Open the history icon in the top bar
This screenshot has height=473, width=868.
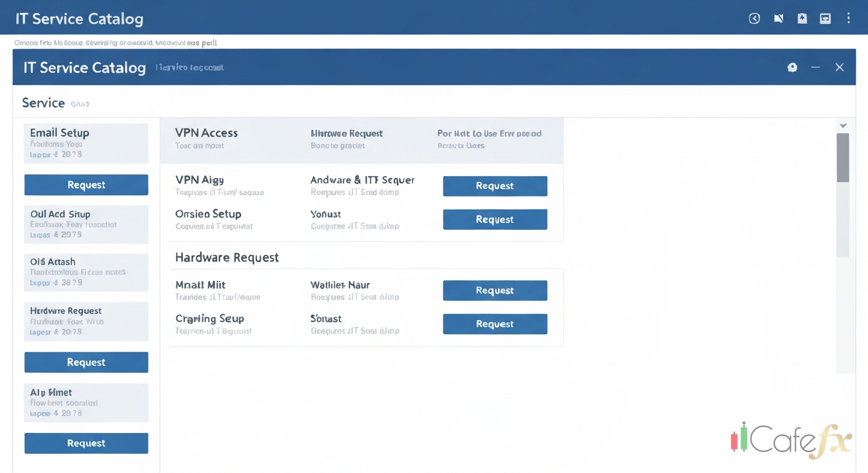755,18
